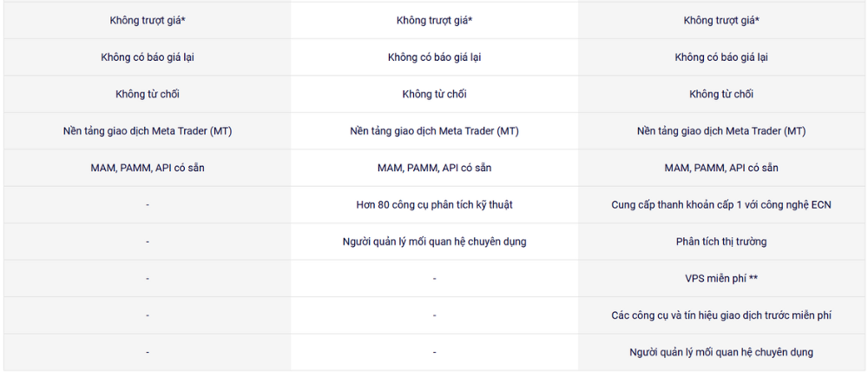Click "Người quản lý mối quan hệ" in middle column
This screenshot has width=868, height=372.
(x=434, y=242)
